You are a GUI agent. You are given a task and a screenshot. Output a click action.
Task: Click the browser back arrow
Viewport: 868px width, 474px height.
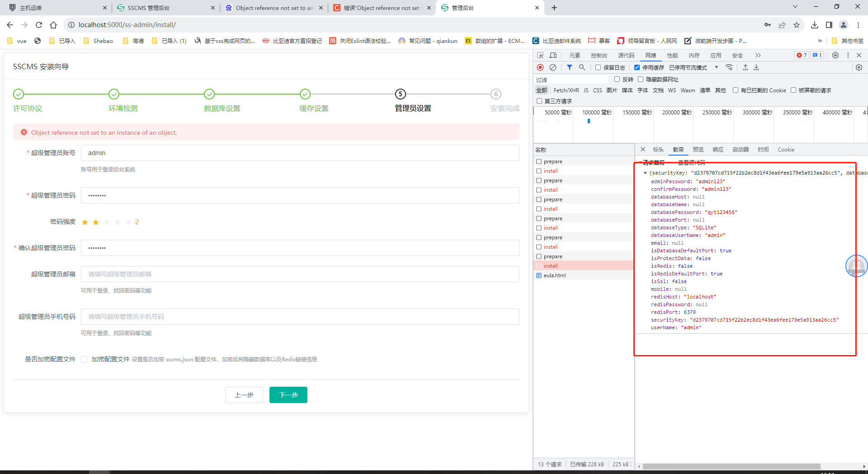10,25
